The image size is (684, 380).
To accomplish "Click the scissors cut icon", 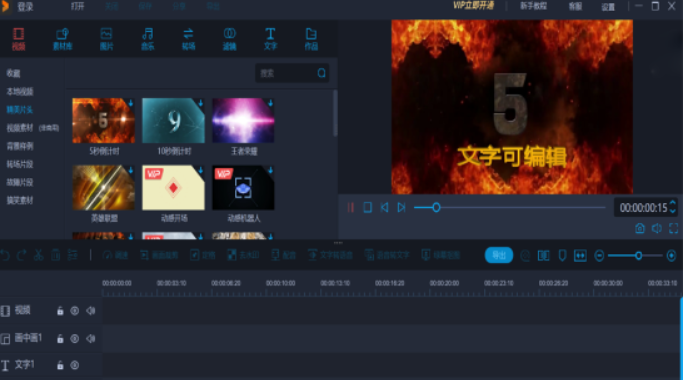I will 38,255.
